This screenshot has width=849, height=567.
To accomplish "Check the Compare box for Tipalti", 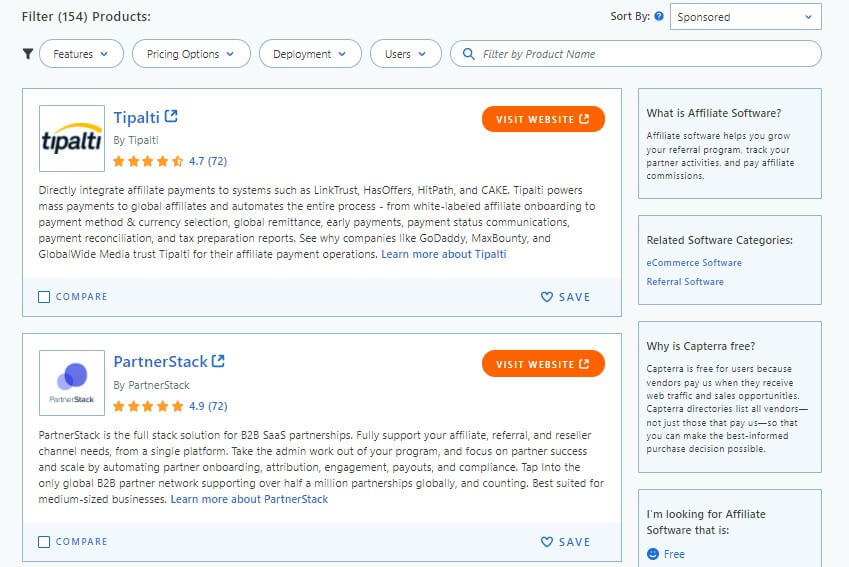I will click(x=44, y=297).
